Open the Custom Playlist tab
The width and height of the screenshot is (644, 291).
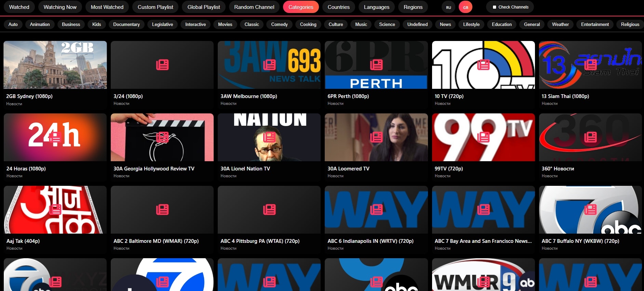156,7
